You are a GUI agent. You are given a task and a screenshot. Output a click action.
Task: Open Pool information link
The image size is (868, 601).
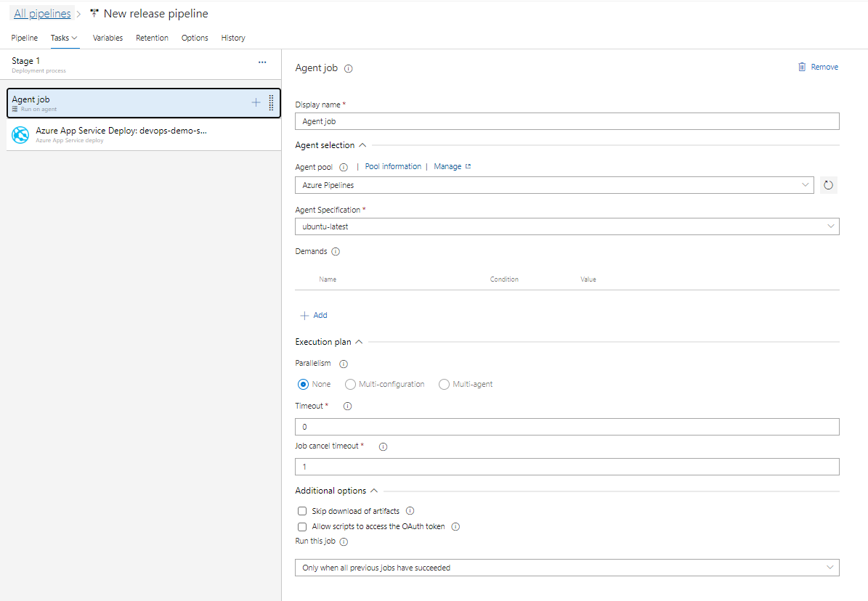point(393,166)
